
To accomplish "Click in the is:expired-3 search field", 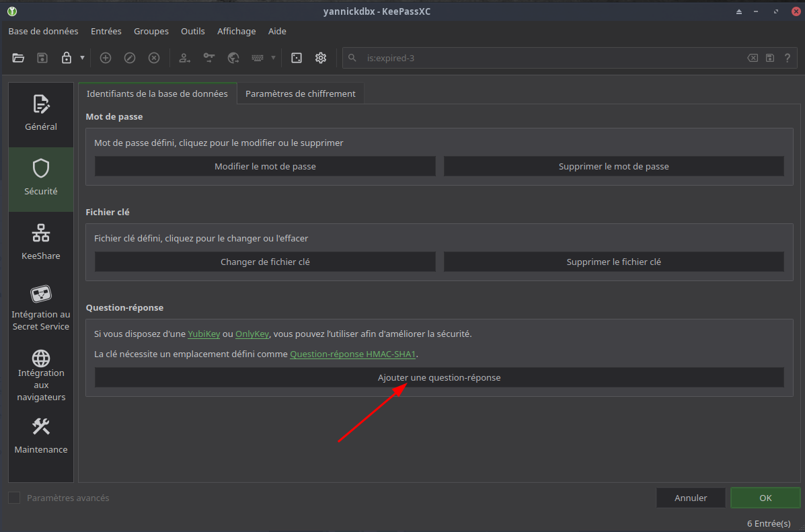I will pyautogui.click(x=538, y=58).
